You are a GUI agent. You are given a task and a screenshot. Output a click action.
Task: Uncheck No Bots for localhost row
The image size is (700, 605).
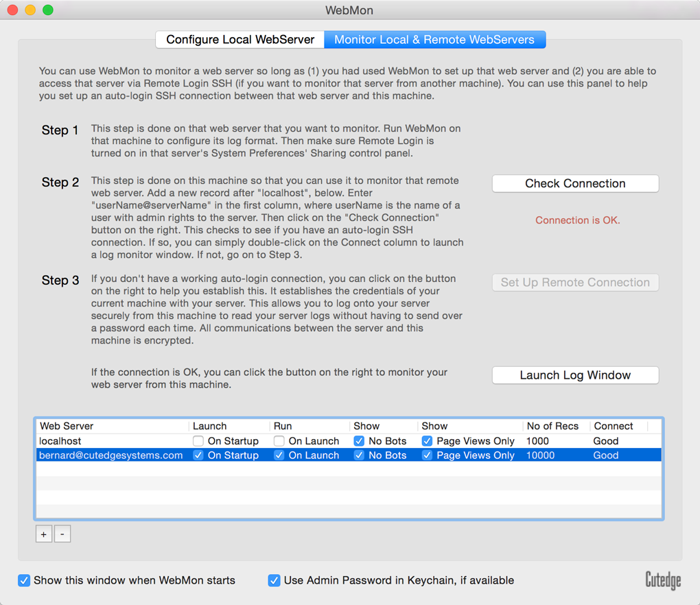[x=359, y=441]
